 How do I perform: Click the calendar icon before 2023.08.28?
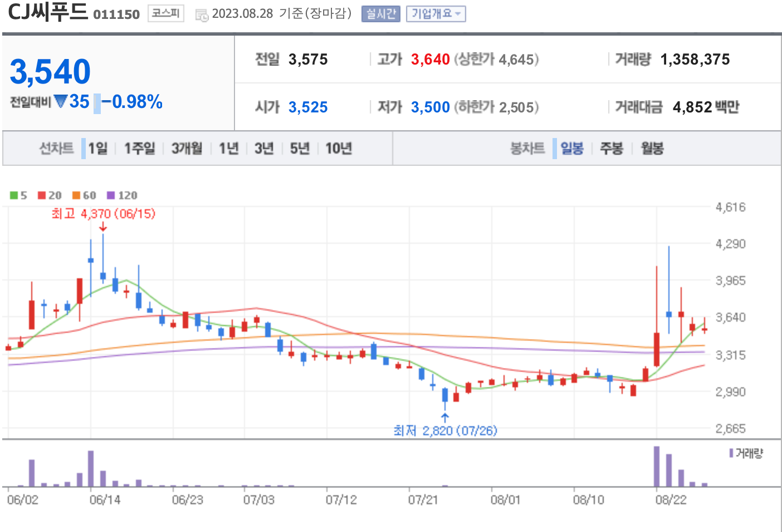(x=202, y=15)
